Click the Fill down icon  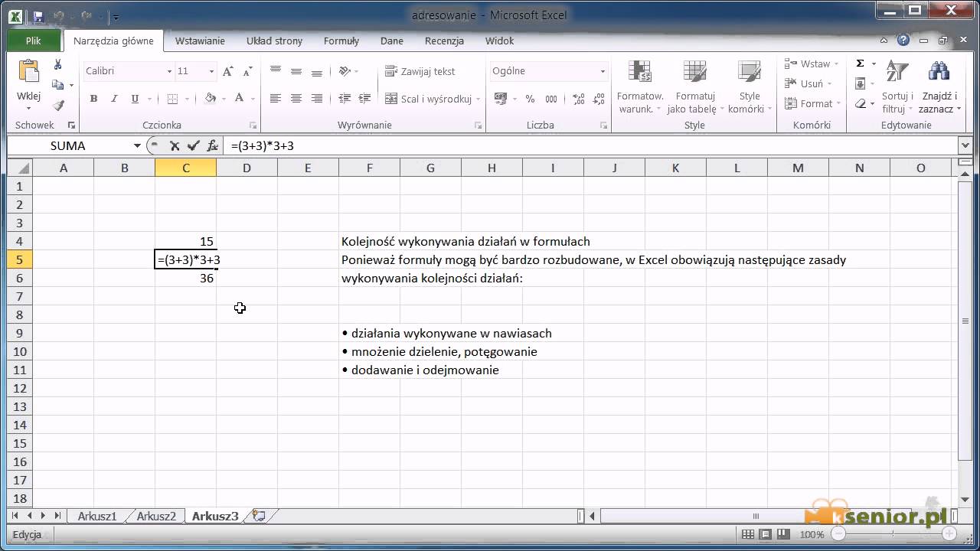(861, 84)
